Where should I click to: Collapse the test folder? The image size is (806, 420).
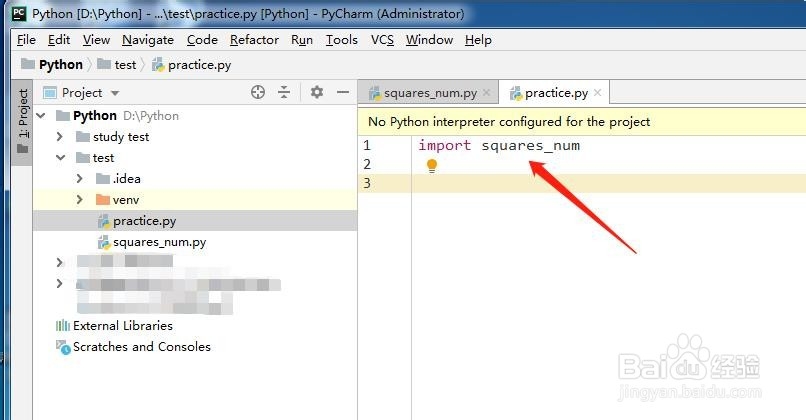61,158
